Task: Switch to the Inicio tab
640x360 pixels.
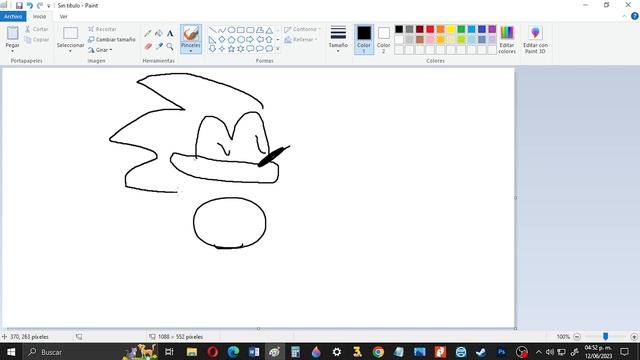Action: (x=39, y=16)
